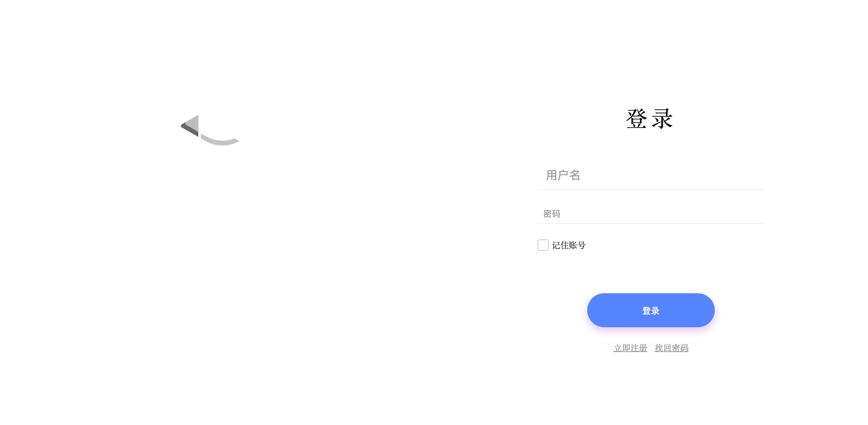Open the 找回密码 link
The height and width of the screenshot is (425, 868).
coord(672,348)
